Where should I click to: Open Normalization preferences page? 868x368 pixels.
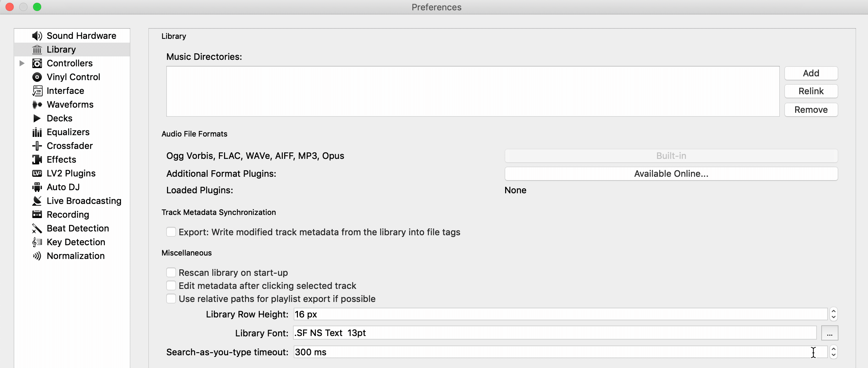(x=76, y=256)
